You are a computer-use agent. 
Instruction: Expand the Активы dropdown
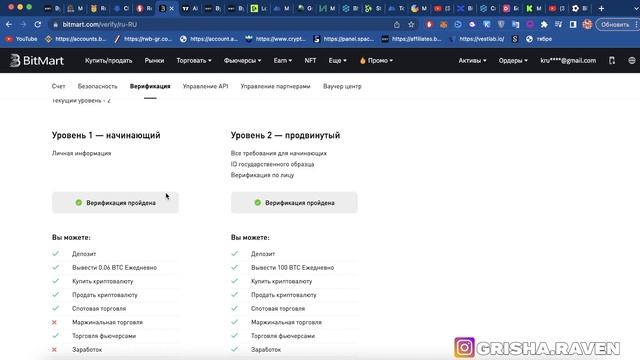tap(472, 60)
